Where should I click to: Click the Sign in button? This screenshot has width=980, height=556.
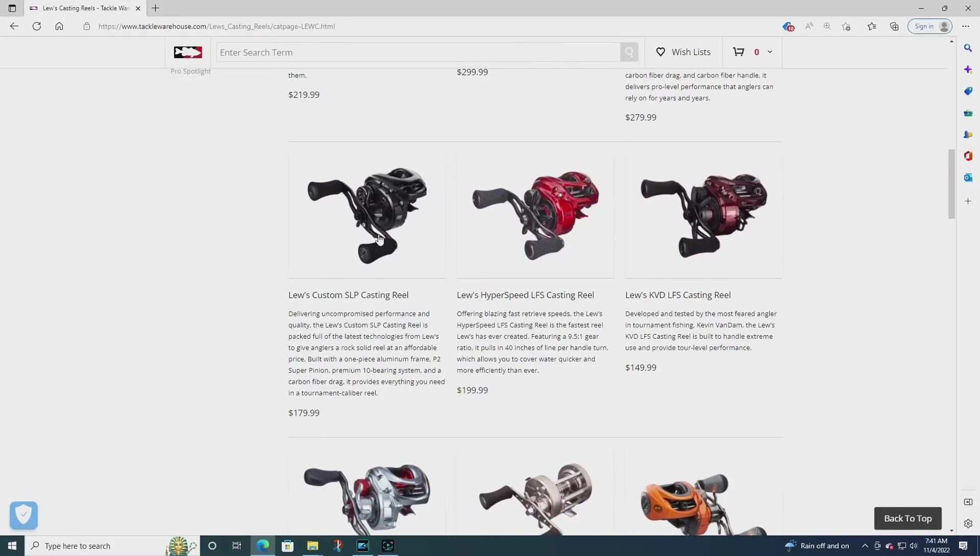coord(930,26)
